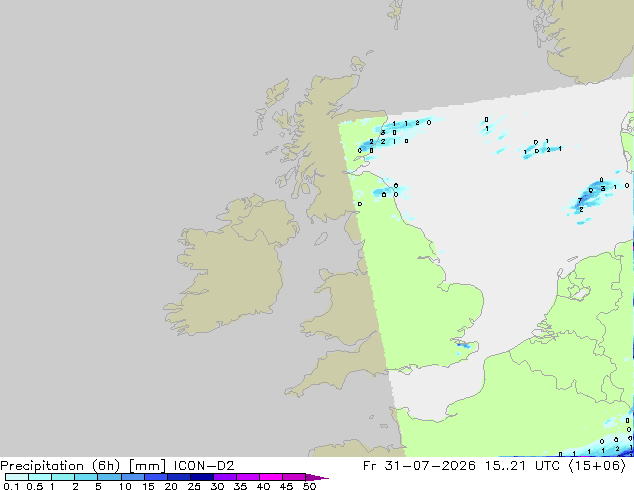634x490 pixels.
Task: Click the legend swatch between 30 and 35
Action: tap(225, 477)
